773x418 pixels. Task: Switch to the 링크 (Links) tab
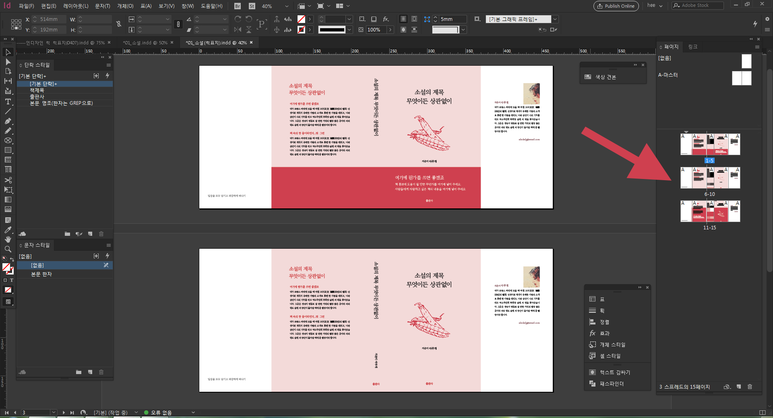click(693, 46)
